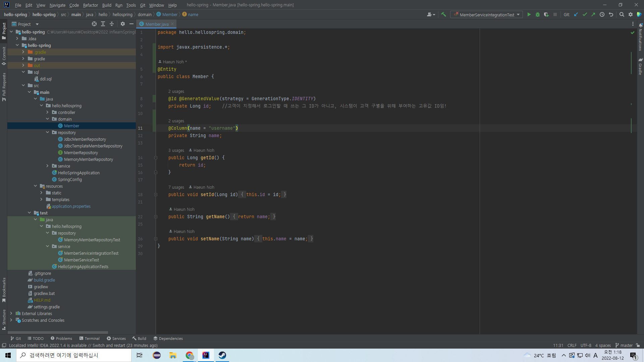This screenshot has width=644, height=362.
Task: Click the Build project hammer icon
Action: [x=443, y=14]
